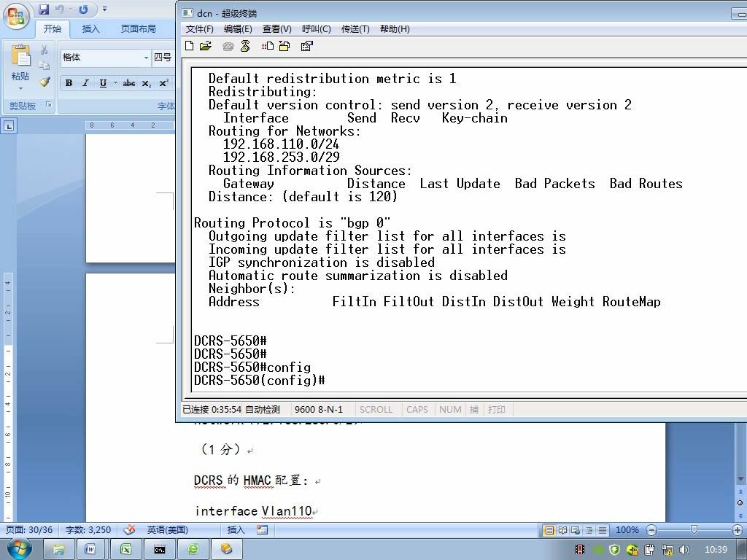Switch to the 插入 ribbon tab in Word
The width and height of the screenshot is (747, 560).
coord(91,28)
